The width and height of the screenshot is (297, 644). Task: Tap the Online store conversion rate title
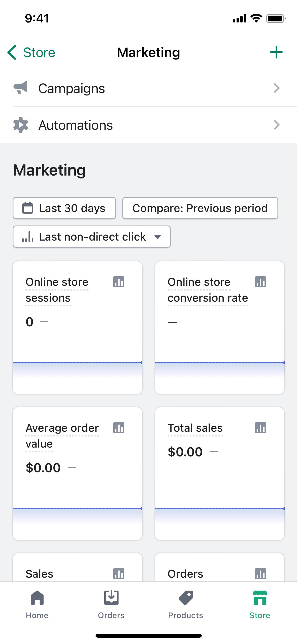208,290
